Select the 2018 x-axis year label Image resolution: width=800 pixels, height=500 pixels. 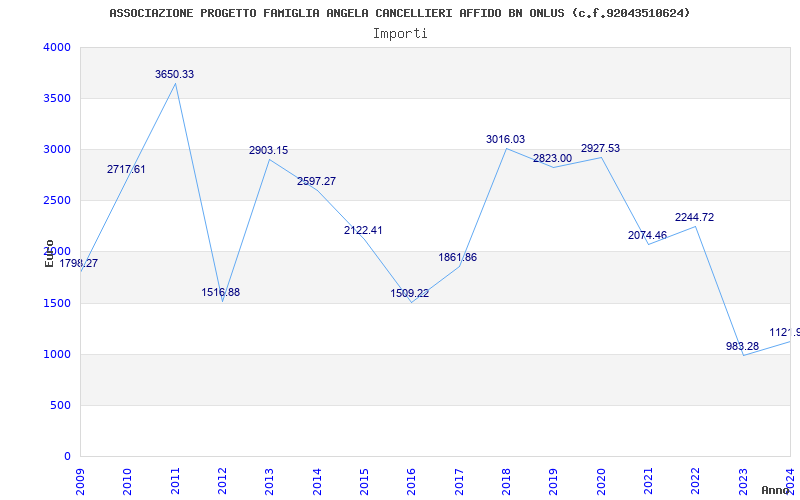tap(507, 481)
